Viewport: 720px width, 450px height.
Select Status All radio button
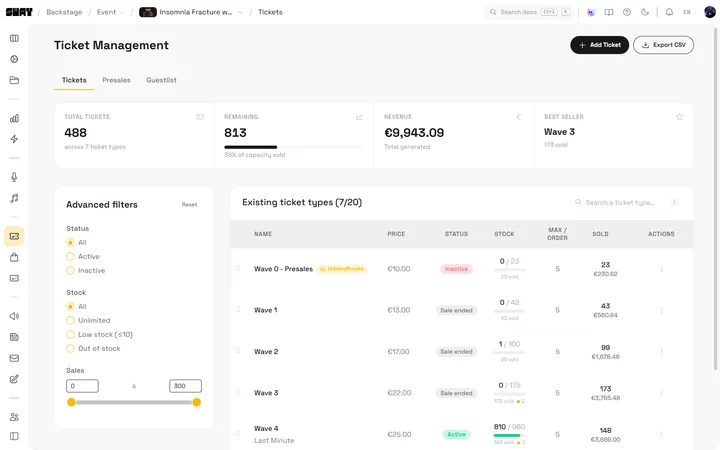tap(70, 242)
